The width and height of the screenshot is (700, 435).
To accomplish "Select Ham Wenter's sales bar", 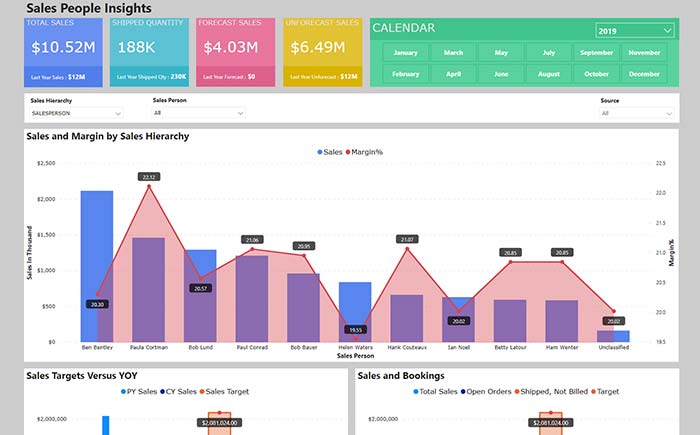I will point(562,321).
